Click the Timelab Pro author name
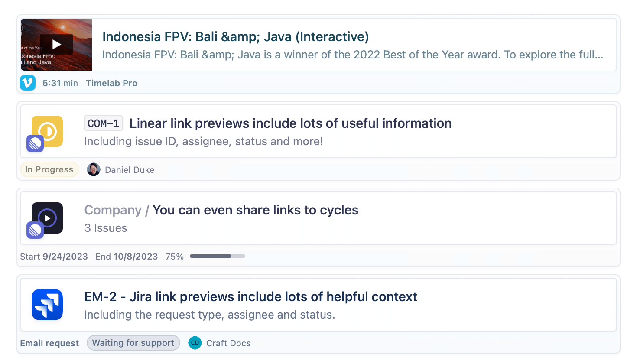The width and height of the screenshot is (637, 364). (x=111, y=83)
